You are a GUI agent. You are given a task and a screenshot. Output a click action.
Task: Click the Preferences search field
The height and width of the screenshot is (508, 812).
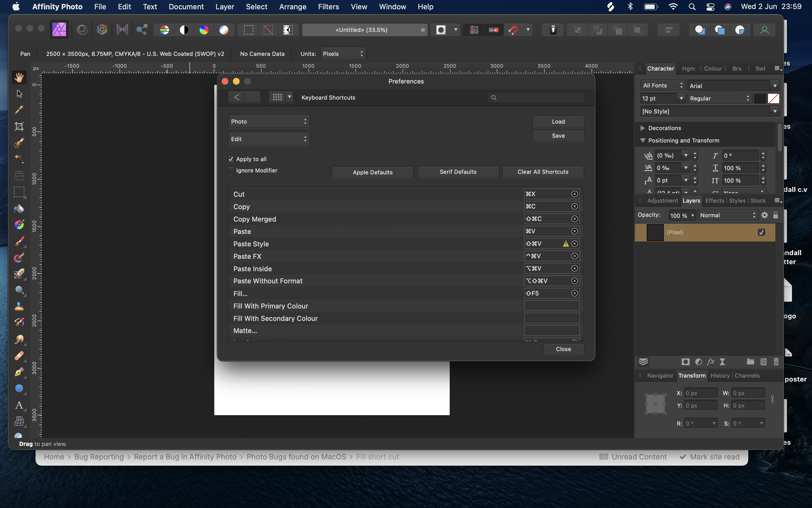tap(536, 97)
